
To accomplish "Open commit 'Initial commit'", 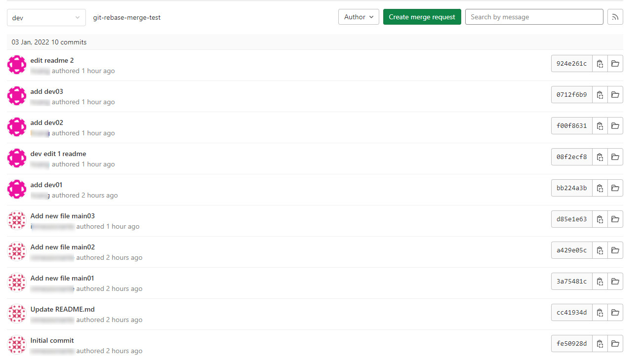I will click(x=52, y=340).
